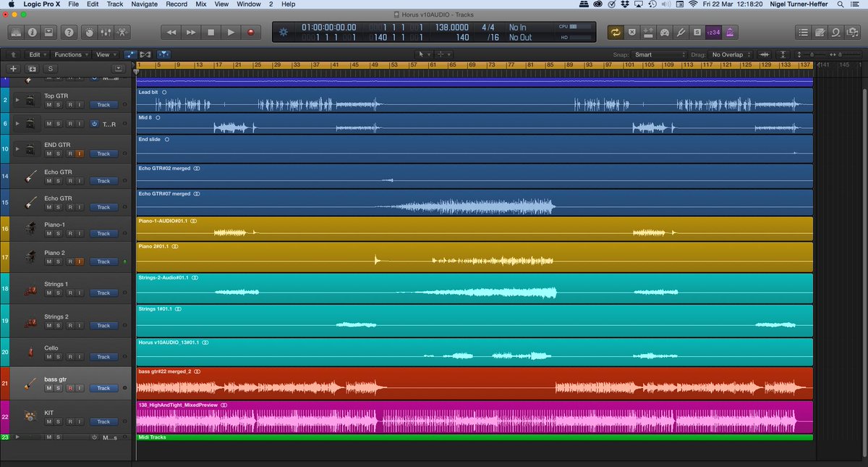Click the Duplicate Track button
Screen dimensions: 868x467
point(32,68)
